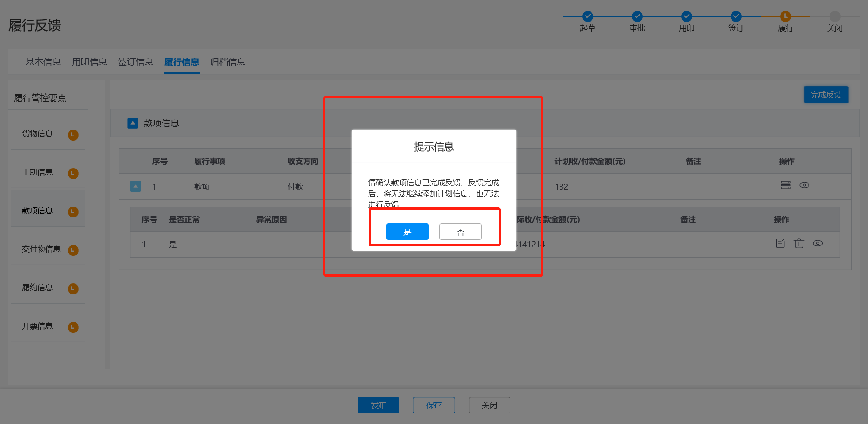Viewport: 868px width, 424px height.
Task: Click the edit icon in the feedback row
Action: [x=781, y=243]
